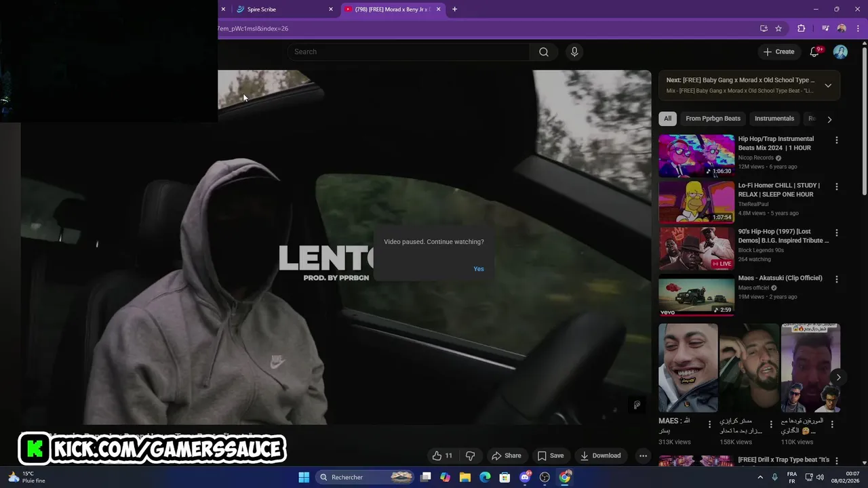The image size is (868, 488).
Task: Open options for Maes - Akatsuki video
Action: 836,279
